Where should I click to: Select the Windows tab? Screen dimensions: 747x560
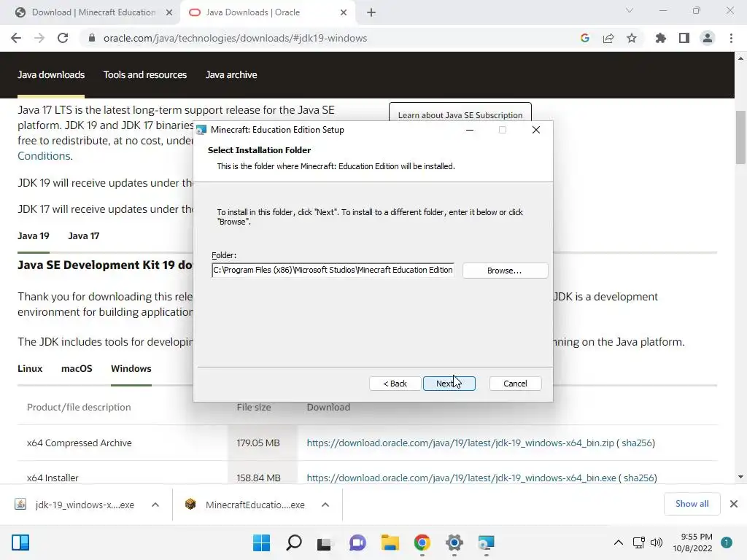coord(131,368)
